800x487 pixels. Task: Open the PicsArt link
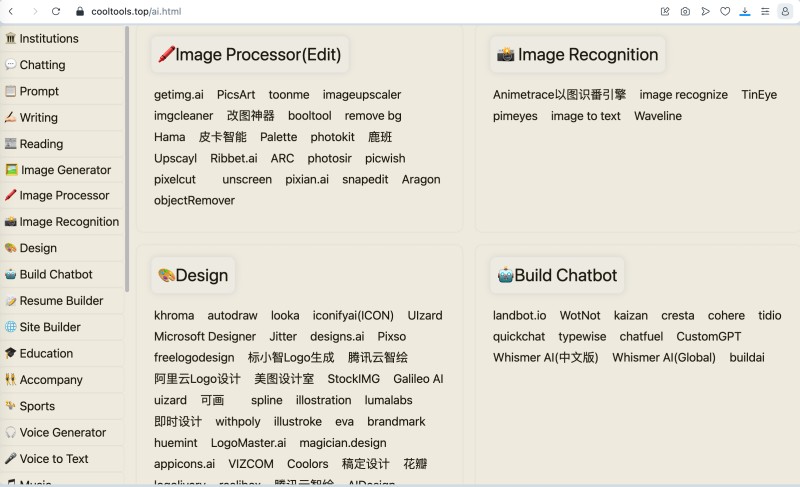tap(236, 95)
